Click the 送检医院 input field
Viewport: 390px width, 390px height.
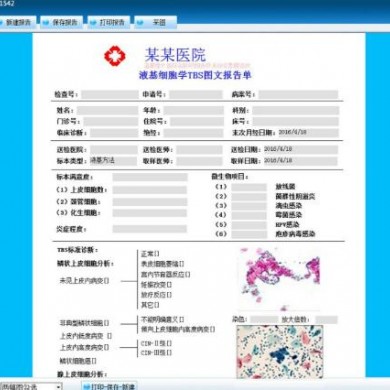click(x=114, y=150)
